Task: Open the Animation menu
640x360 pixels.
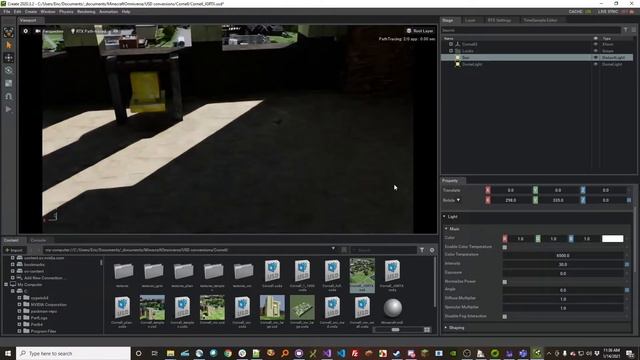Action: [x=109, y=12]
